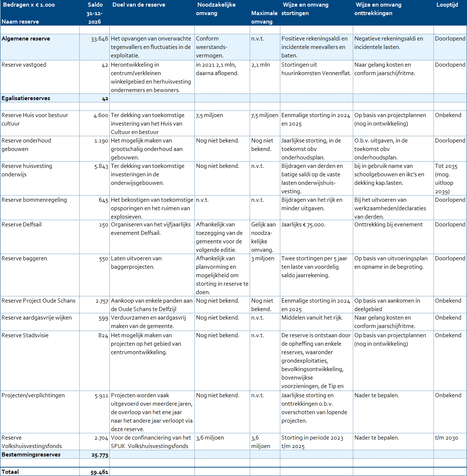Select the "Conform weerstandsvermogen" cell
Image resolution: width=467 pixels, height=476 pixels.
pyautogui.click(x=211, y=47)
